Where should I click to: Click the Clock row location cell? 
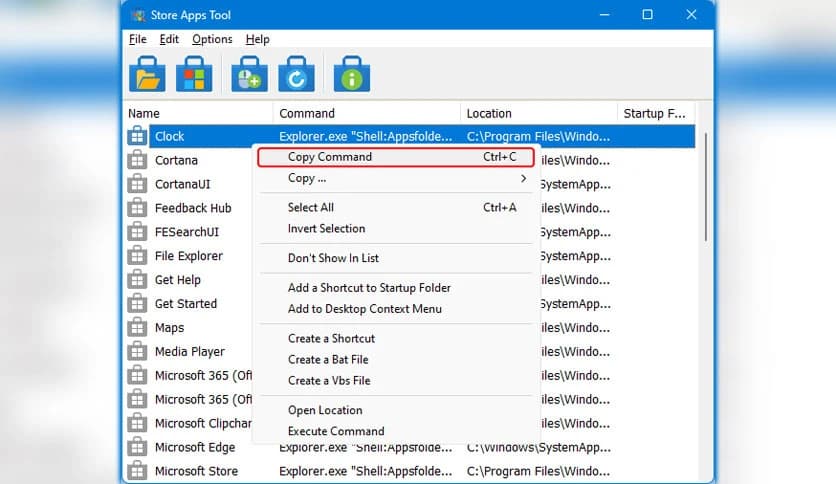(x=538, y=136)
